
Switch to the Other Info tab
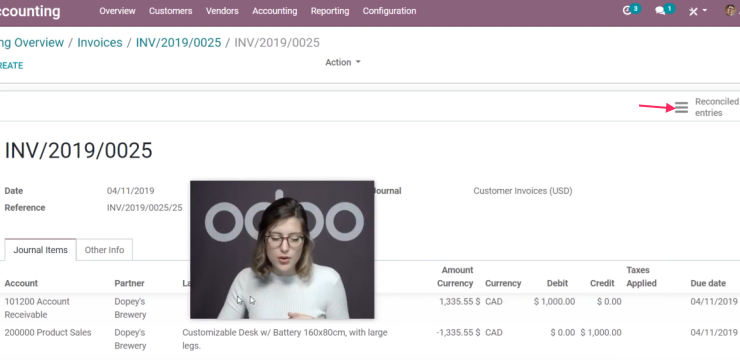tap(104, 250)
